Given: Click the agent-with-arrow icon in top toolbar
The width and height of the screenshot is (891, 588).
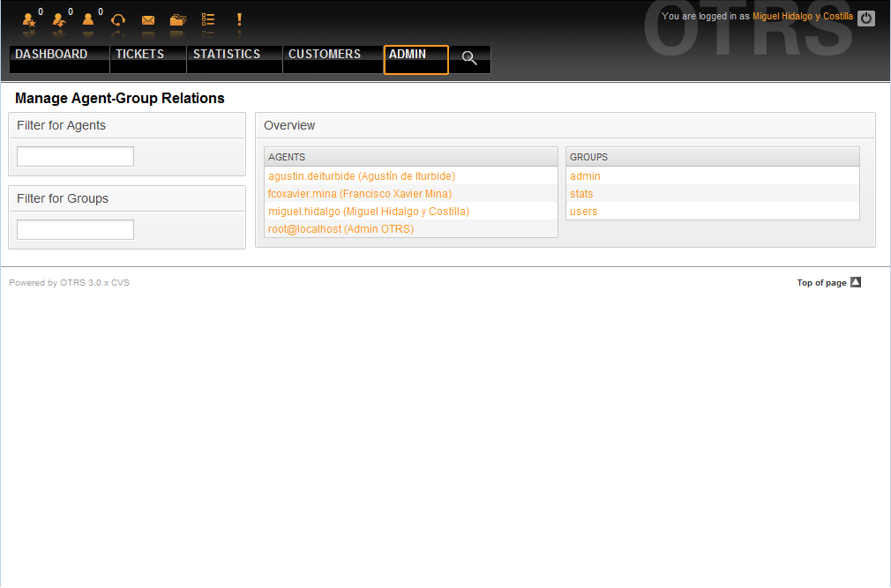Looking at the screenshot, I should (59, 19).
